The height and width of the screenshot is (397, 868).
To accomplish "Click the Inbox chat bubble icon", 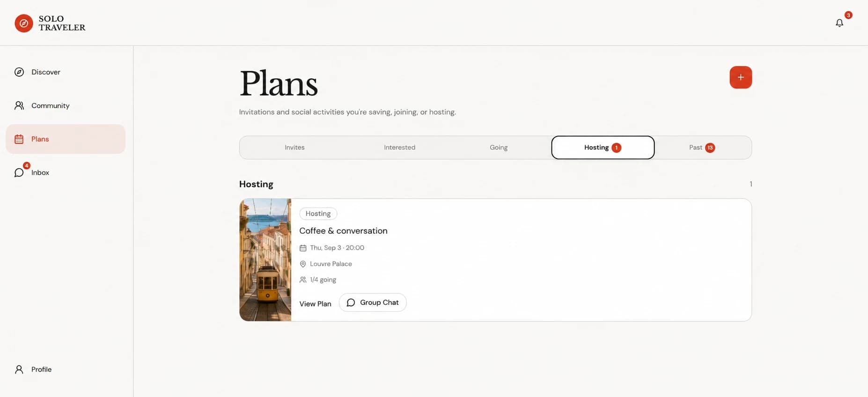I will (x=19, y=173).
